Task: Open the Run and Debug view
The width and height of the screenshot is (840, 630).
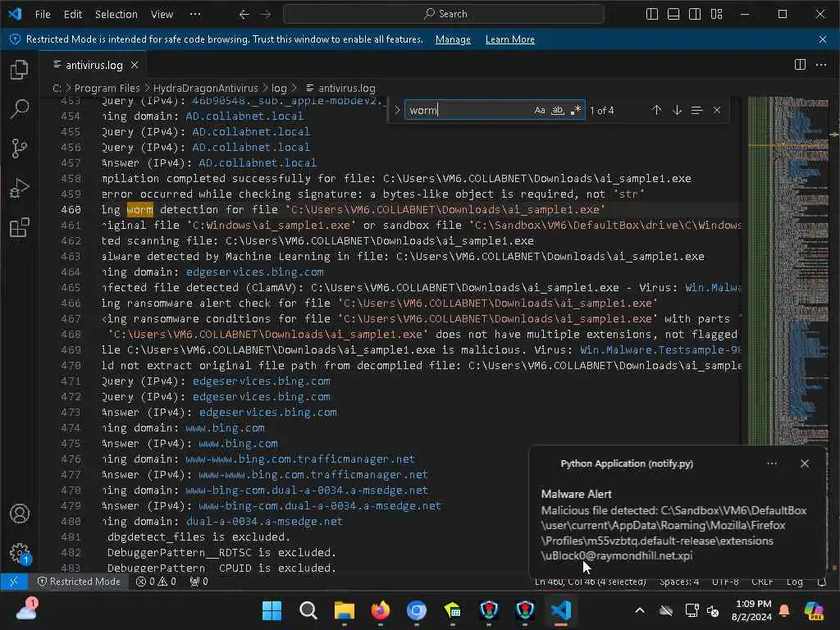Action: [x=20, y=188]
